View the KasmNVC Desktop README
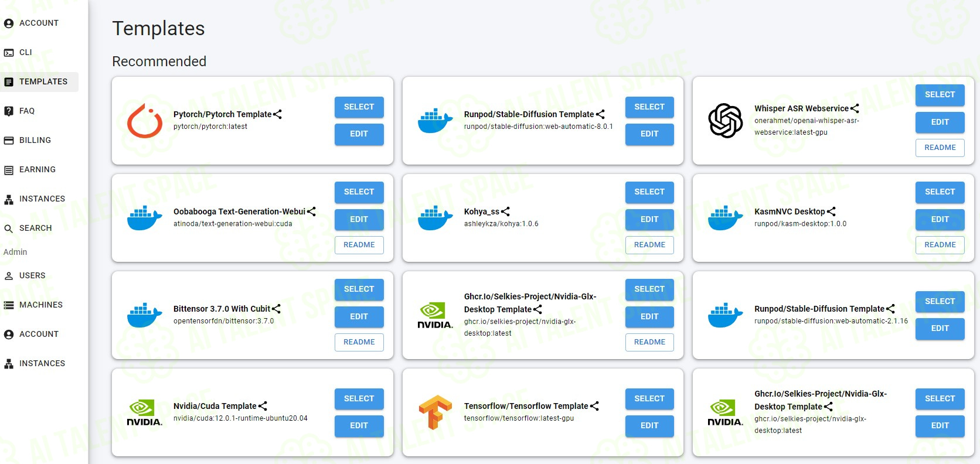The width and height of the screenshot is (980, 464). [940, 245]
